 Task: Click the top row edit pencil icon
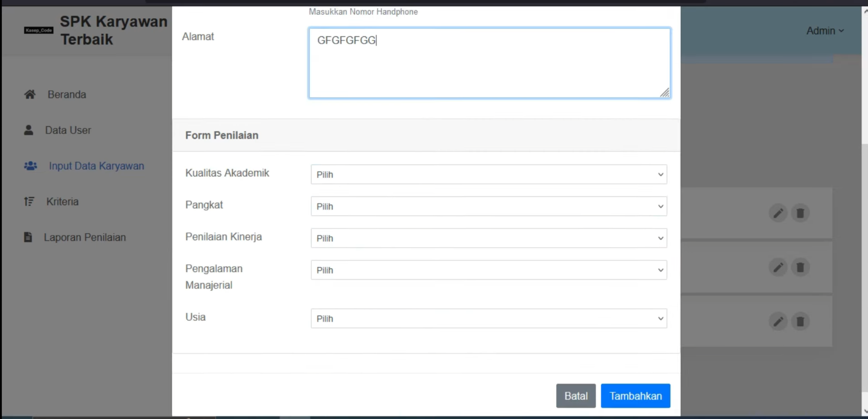pyautogui.click(x=778, y=213)
